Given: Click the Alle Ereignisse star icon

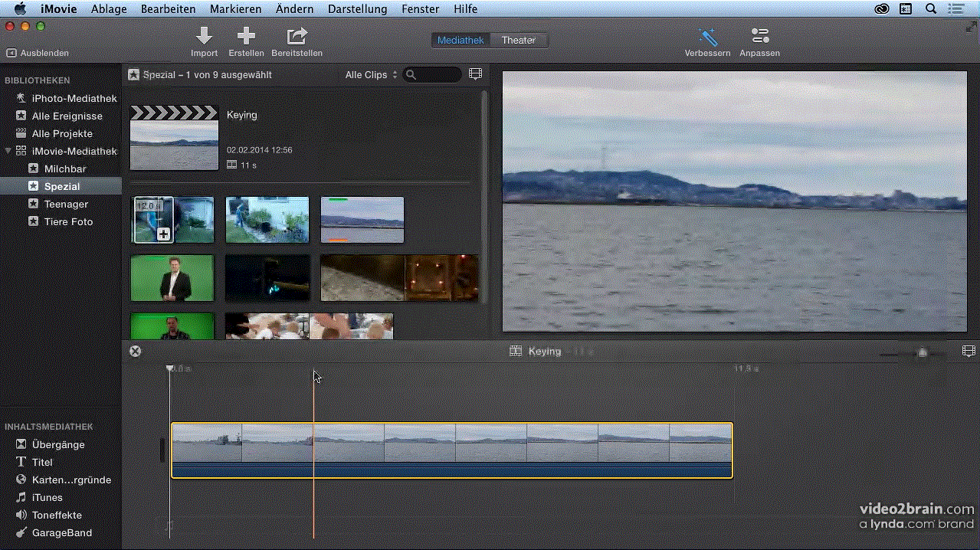Looking at the screenshot, I should (21, 116).
